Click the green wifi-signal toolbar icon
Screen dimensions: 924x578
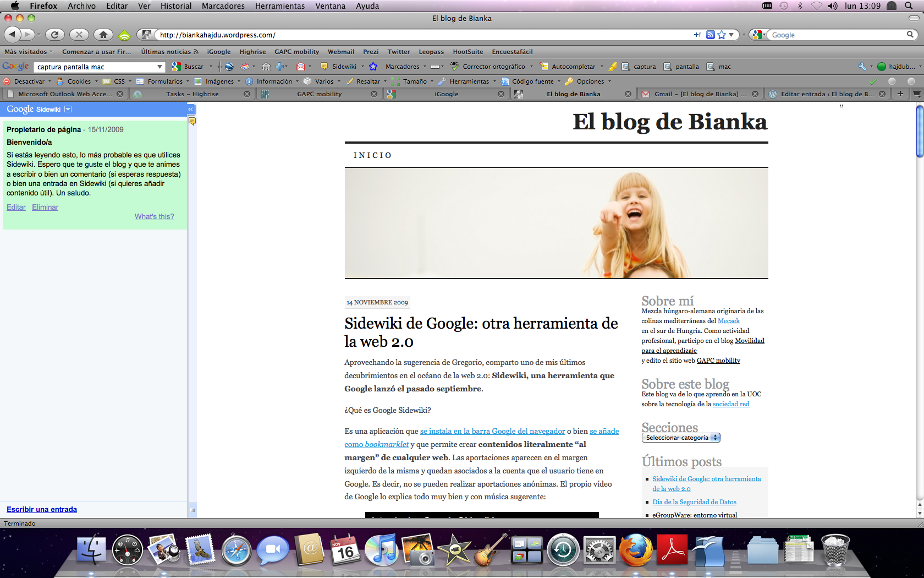coord(125,35)
